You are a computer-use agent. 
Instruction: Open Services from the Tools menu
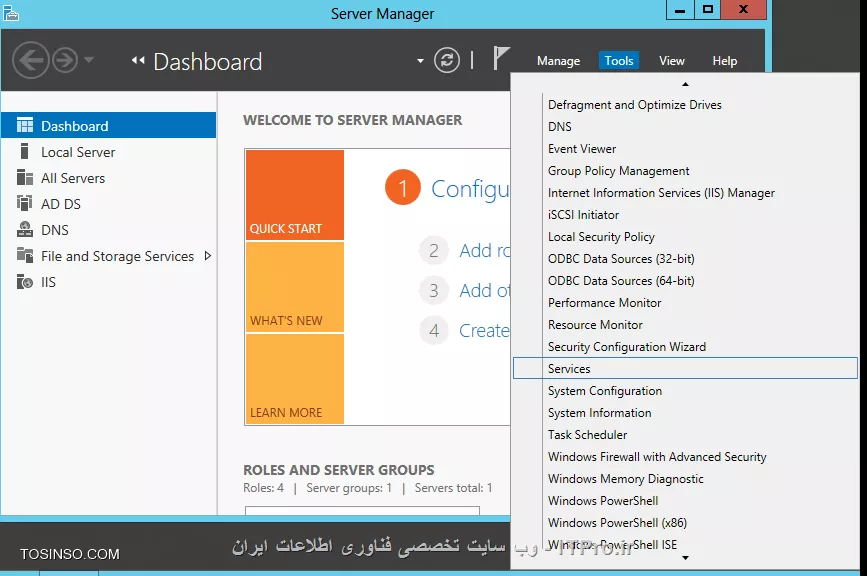click(x=685, y=368)
